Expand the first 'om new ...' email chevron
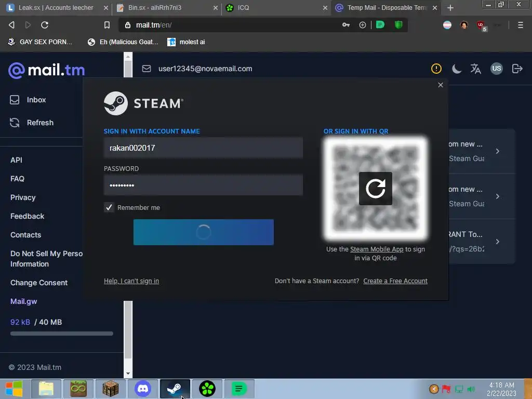Viewport: 532px width, 399px height. point(497,151)
